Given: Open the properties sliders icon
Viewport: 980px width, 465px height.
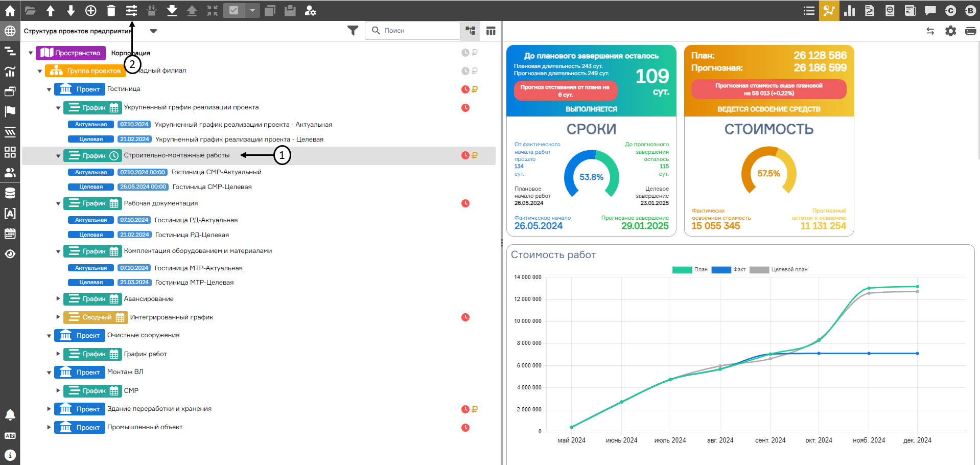Looking at the screenshot, I should coord(132,10).
